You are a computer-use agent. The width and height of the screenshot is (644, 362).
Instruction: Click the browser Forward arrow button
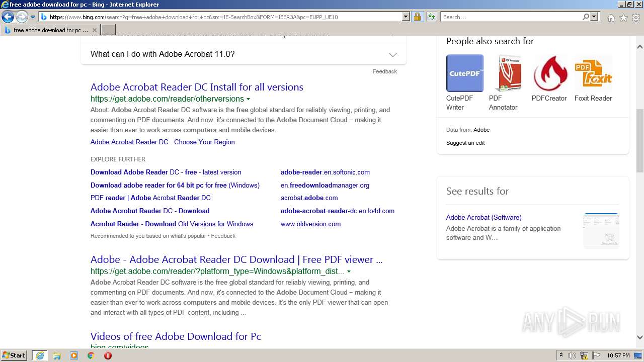[22, 17]
